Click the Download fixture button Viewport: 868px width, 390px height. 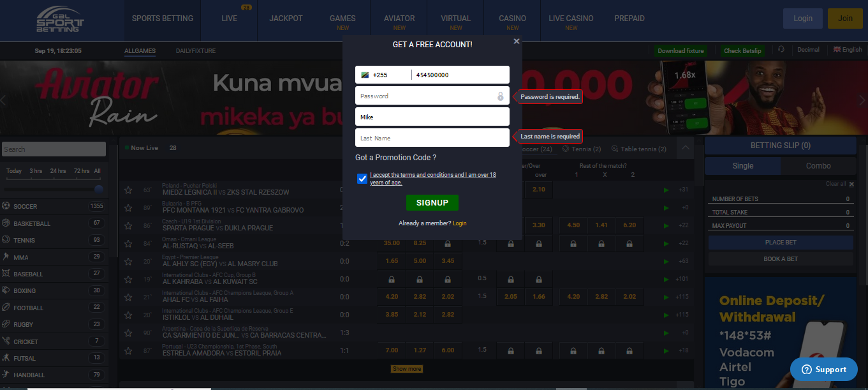point(680,51)
